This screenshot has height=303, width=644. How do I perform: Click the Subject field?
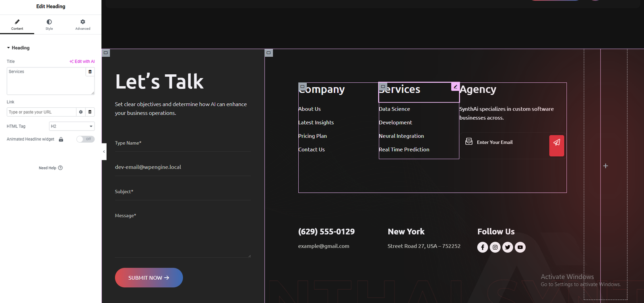pos(183,192)
